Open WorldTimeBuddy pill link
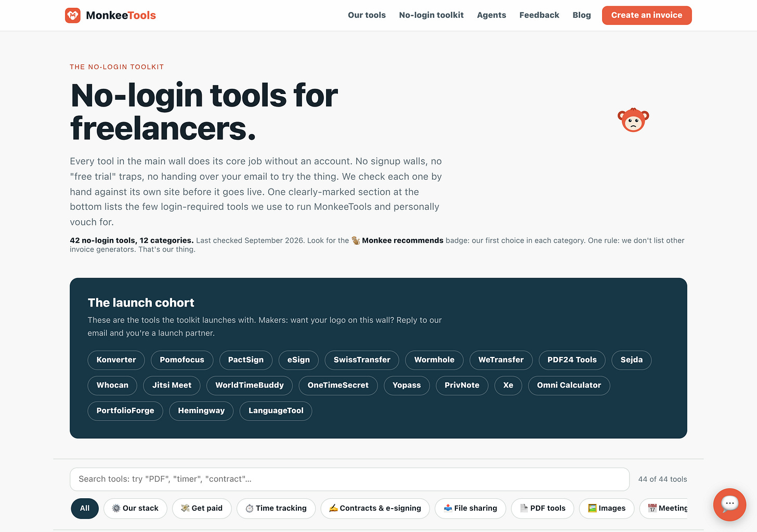This screenshot has height=532, width=757. (x=250, y=385)
